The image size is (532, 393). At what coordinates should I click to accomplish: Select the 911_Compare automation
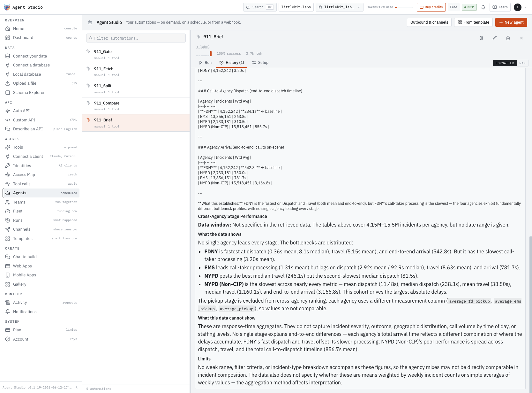[136, 106]
